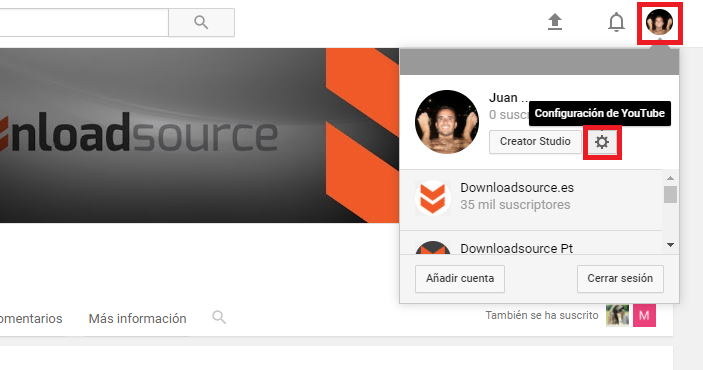
Task: Click the photo subscriber avatar
Action: pos(617,315)
